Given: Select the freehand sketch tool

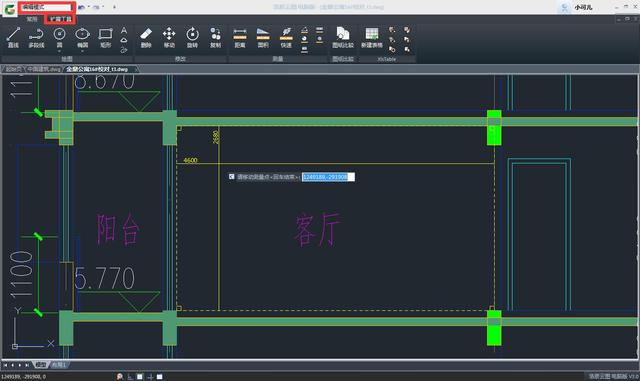Looking at the screenshot, I should click(x=124, y=50).
